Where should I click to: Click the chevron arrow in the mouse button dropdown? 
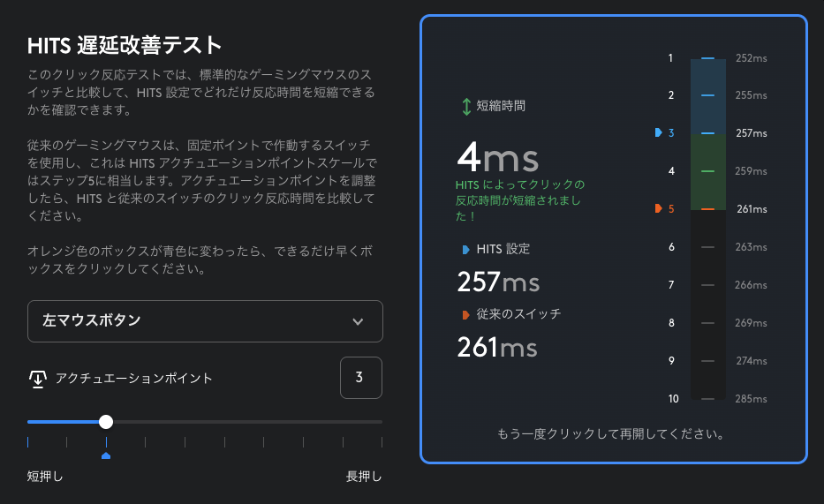(358, 322)
